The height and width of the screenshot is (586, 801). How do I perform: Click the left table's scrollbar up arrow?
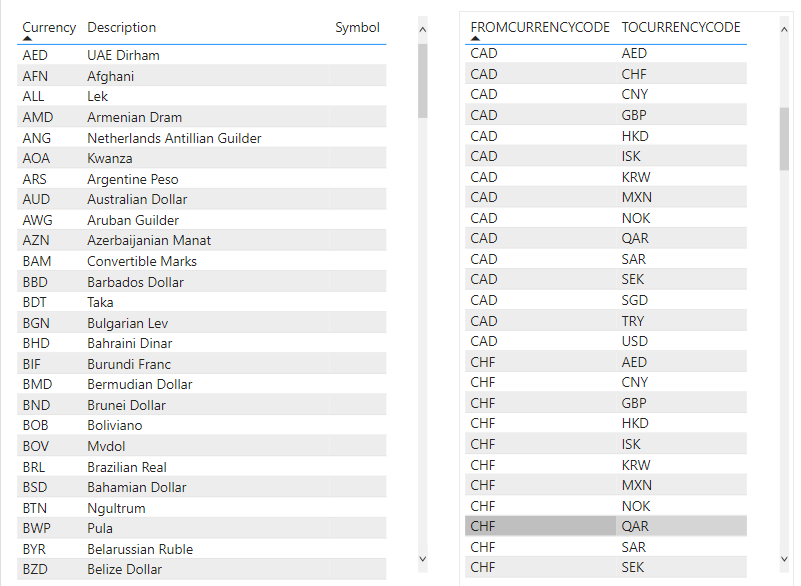(423, 29)
